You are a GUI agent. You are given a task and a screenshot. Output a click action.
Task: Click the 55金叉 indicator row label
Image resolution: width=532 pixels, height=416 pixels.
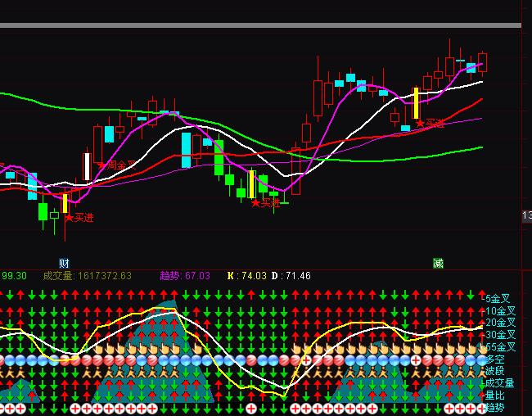pos(499,347)
